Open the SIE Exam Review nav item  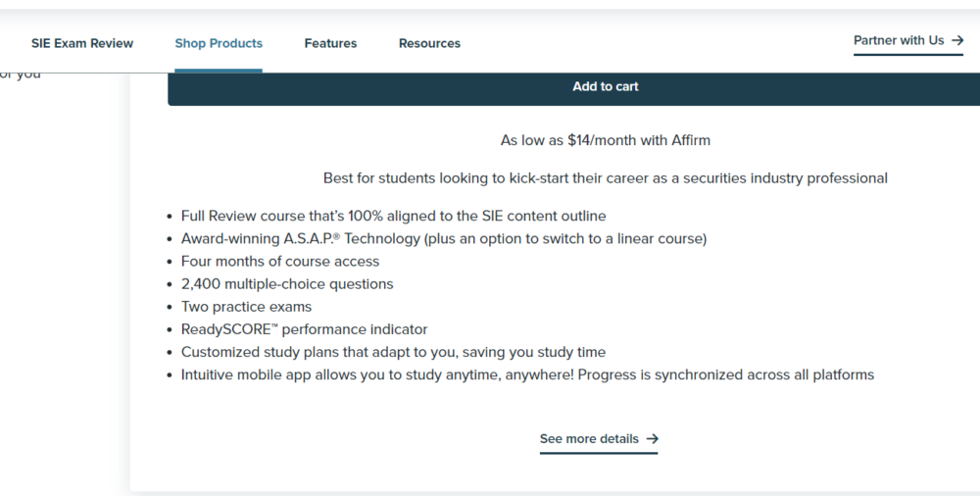click(x=82, y=43)
